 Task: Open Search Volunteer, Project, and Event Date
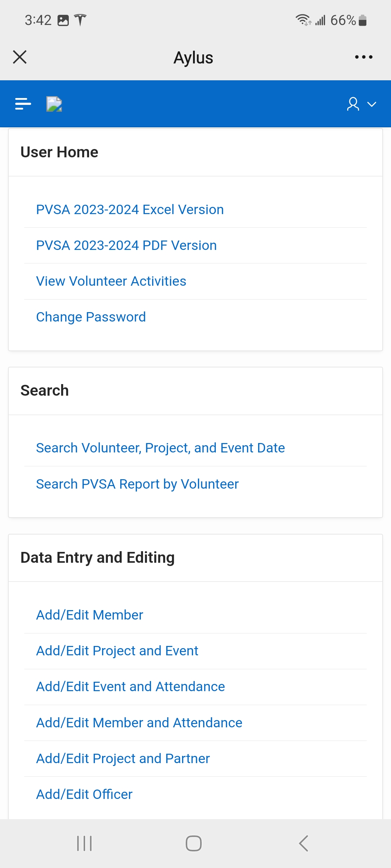click(160, 448)
